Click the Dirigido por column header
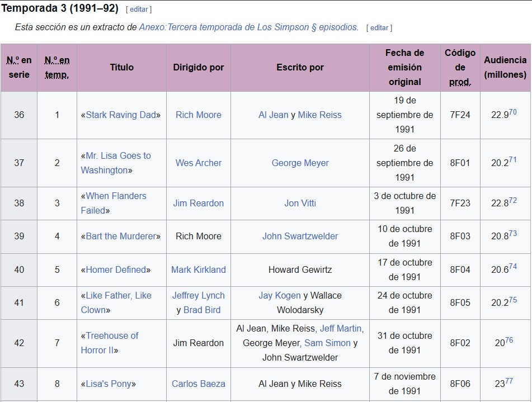532x402 pixels. point(199,68)
